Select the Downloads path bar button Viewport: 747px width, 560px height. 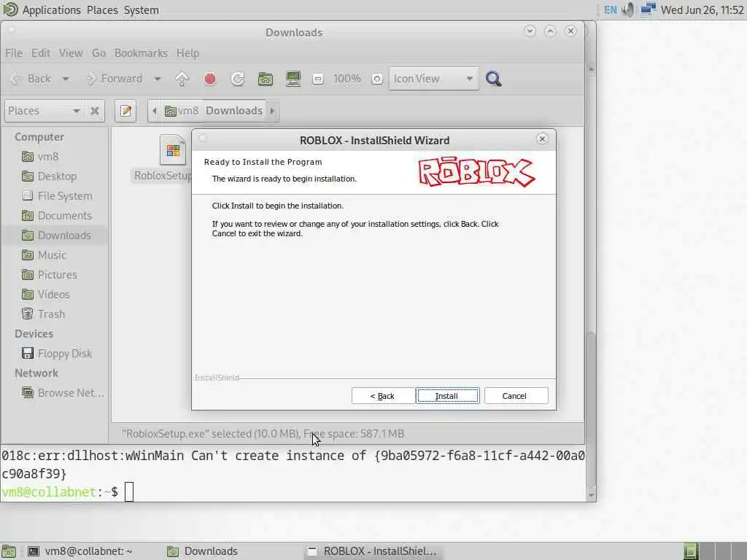pos(234,111)
